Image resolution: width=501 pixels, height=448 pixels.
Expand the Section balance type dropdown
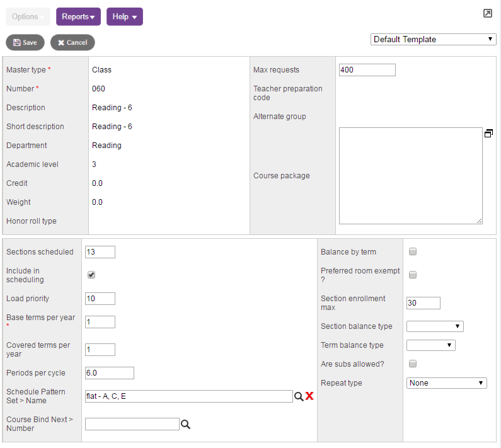(x=435, y=326)
